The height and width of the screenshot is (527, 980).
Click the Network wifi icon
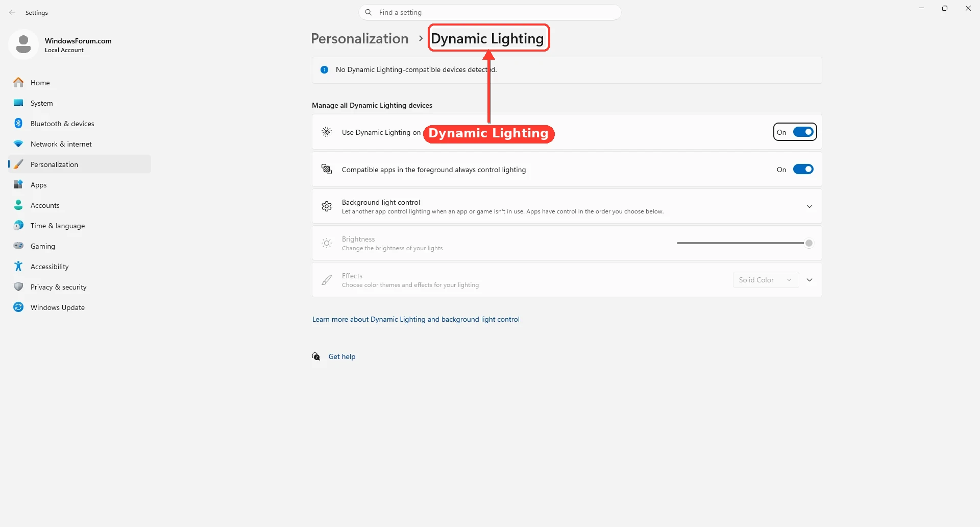pyautogui.click(x=18, y=143)
